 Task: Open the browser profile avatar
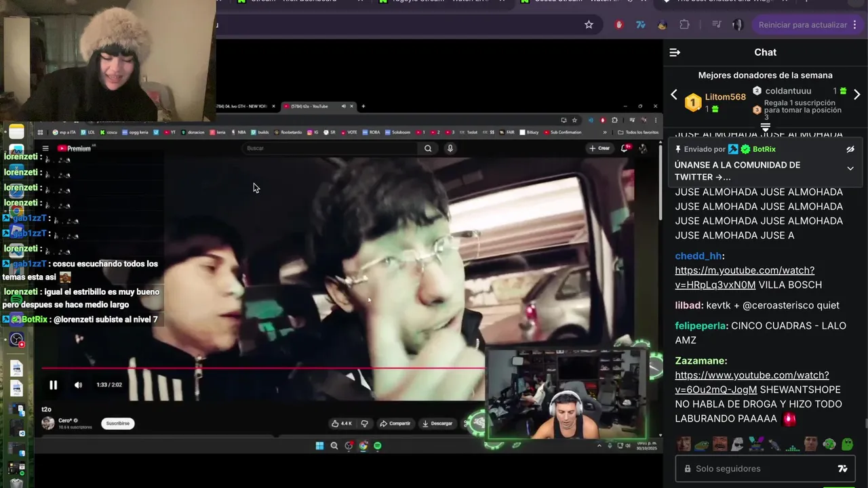pyautogui.click(x=738, y=24)
